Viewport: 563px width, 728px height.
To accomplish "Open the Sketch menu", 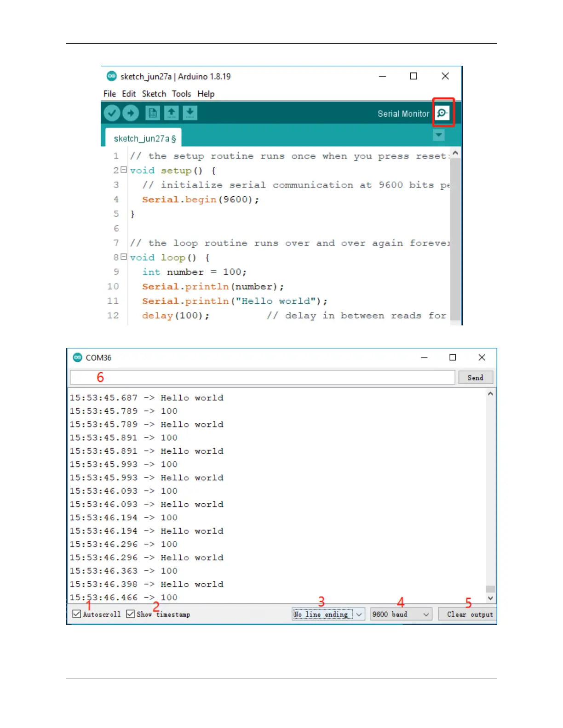I will pos(154,94).
